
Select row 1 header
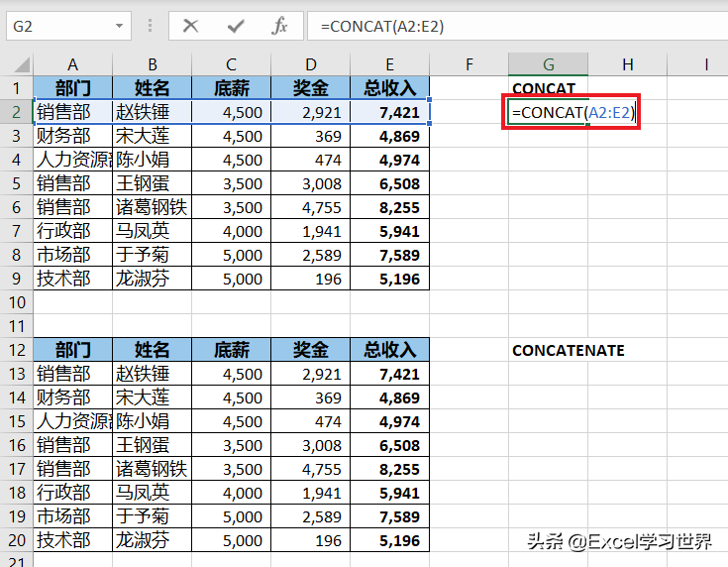pyautogui.click(x=16, y=88)
